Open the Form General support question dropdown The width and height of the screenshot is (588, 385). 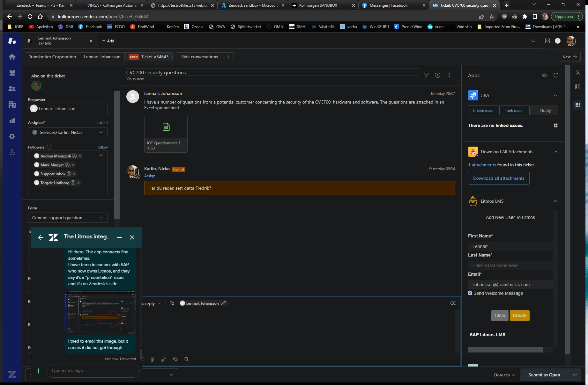coord(68,218)
